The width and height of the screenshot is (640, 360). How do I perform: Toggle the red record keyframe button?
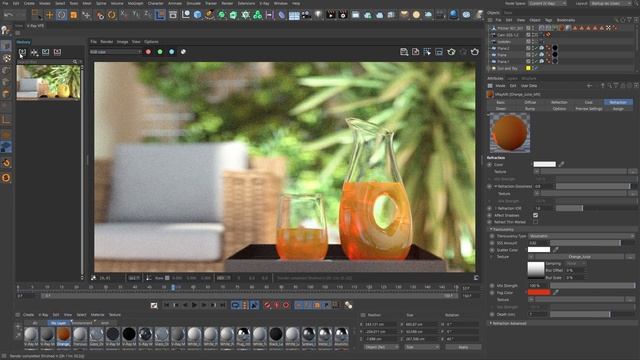point(267,305)
